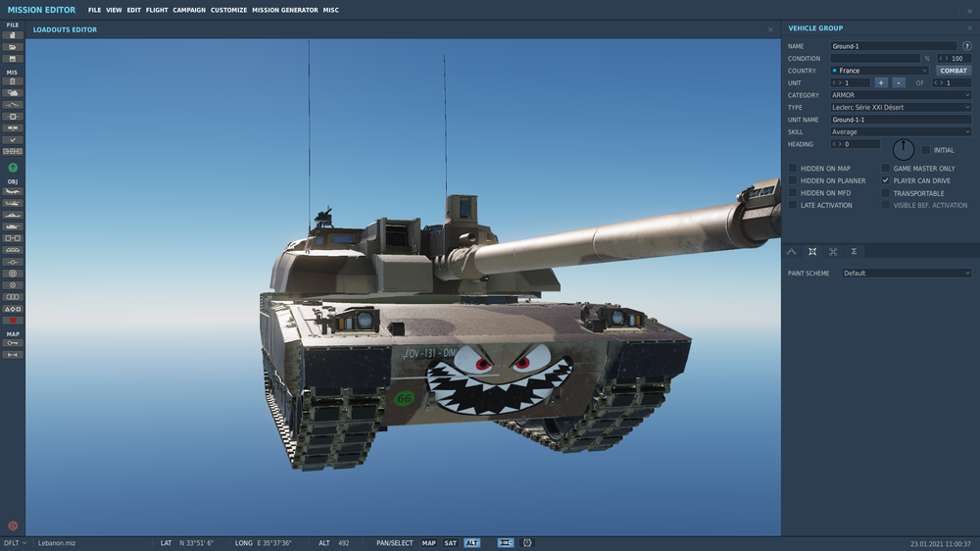Click the heading compass dial
The width and height of the screenshot is (980, 551).
coord(904,149)
